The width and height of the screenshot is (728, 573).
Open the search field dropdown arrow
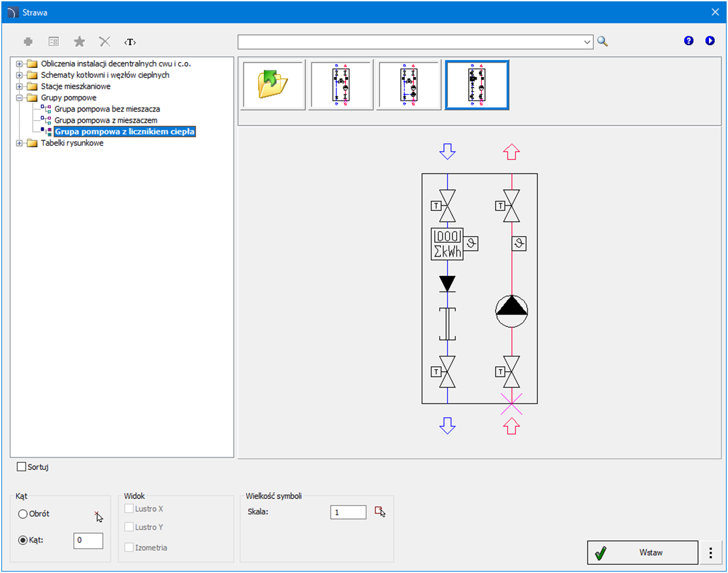tap(586, 42)
